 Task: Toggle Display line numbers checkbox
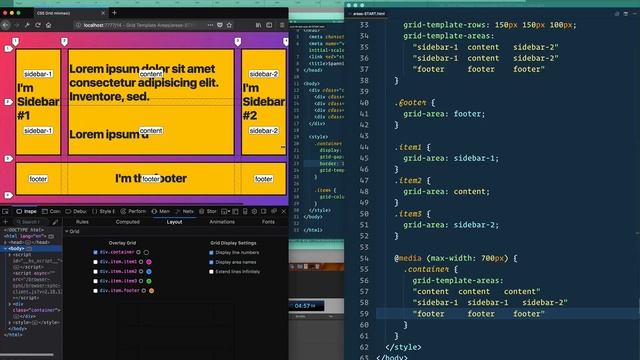[x=211, y=253]
